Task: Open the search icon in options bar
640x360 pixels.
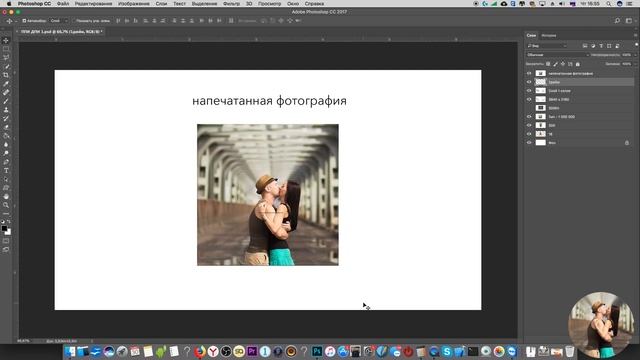Action: click(x=617, y=20)
